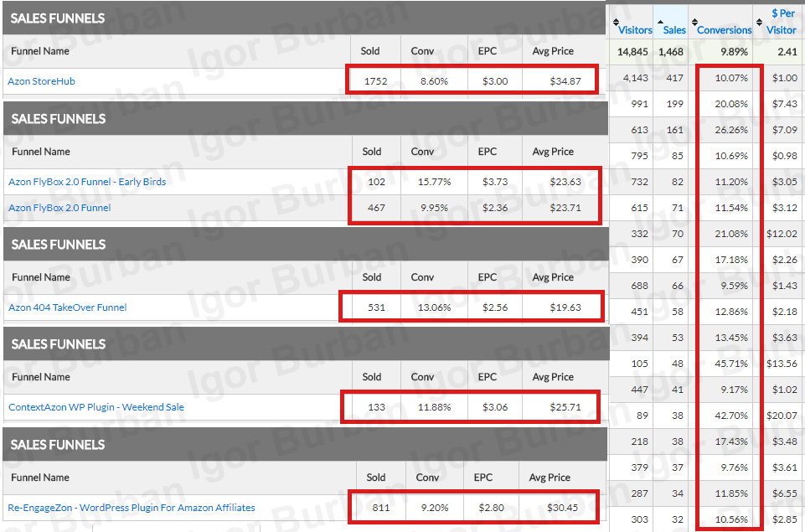Select 404 TakeOver conversion 13.06%
Screen dimensions: 805x532
coord(434,307)
